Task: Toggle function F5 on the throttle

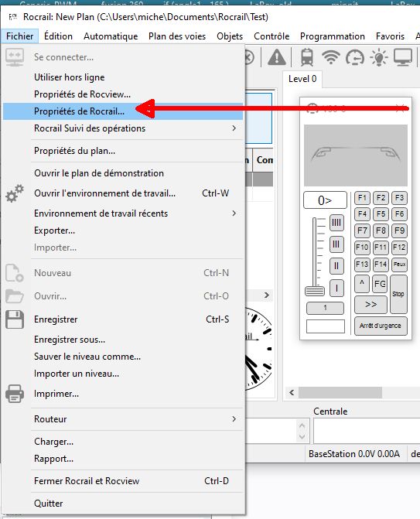Action: pyautogui.click(x=381, y=214)
